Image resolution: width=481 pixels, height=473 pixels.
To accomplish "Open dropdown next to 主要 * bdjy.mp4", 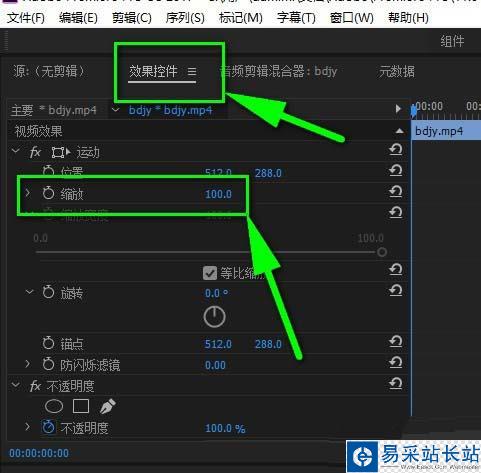I will (x=116, y=110).
